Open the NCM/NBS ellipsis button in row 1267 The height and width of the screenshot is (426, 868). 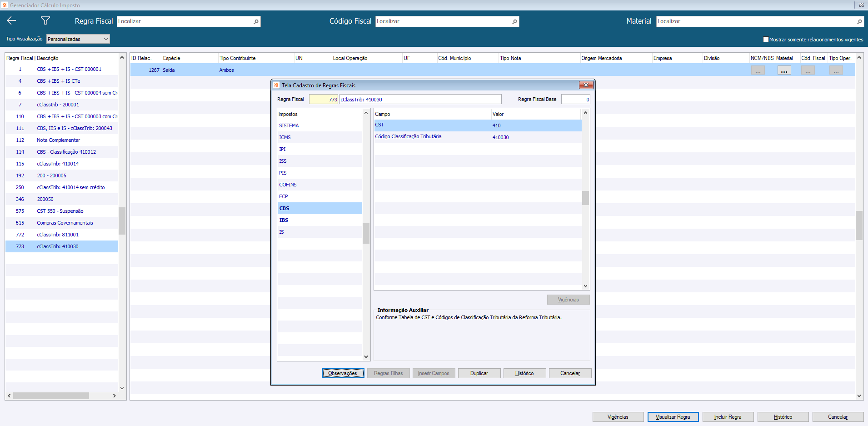coord(758,70)
